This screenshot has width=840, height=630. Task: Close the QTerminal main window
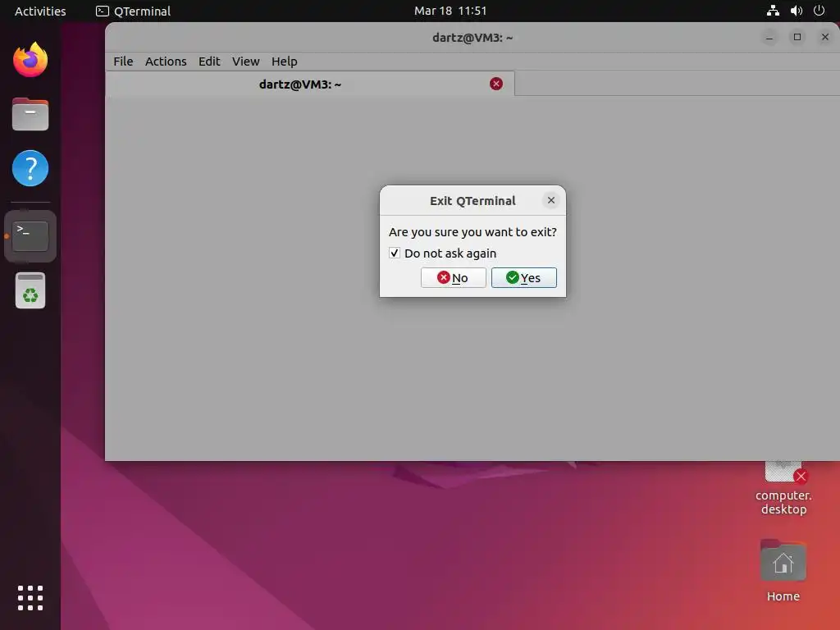point(825,37)
